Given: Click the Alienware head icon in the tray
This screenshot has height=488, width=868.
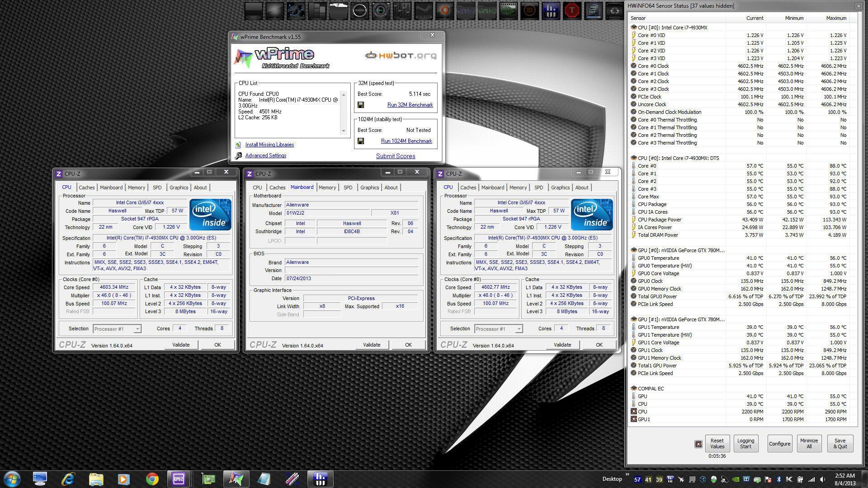Looking at the screenshot, I should tap(714, 479).
